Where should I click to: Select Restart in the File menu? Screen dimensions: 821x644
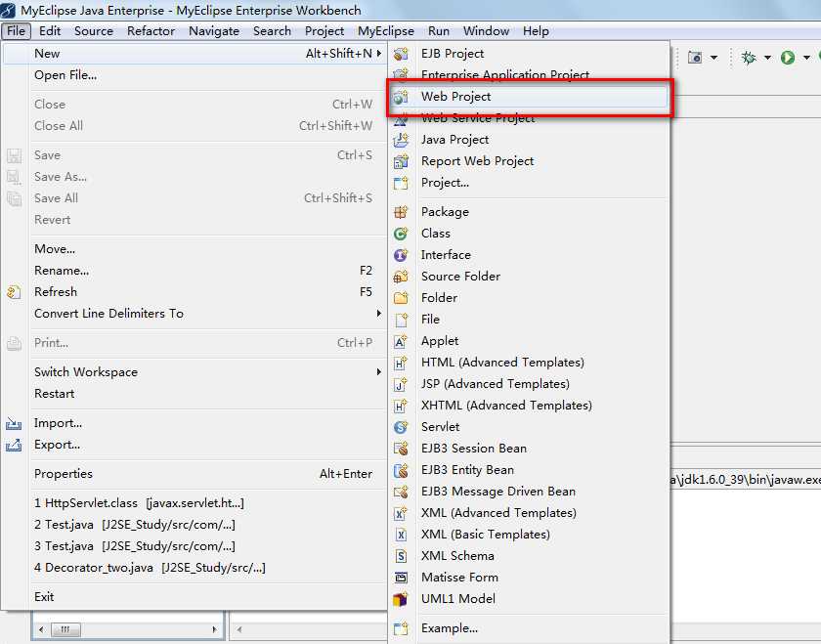194,394
